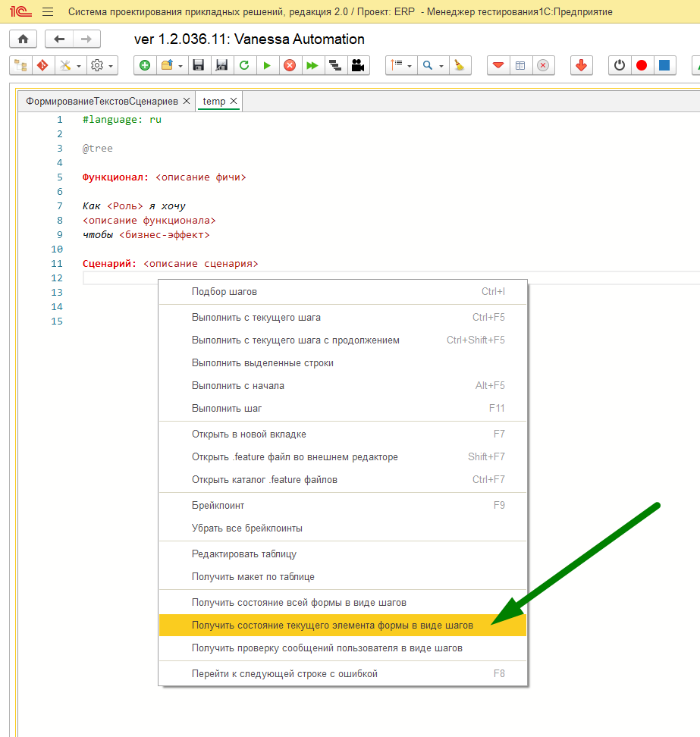
Task: Close the ФормированиеТекстовСценариев tab
Action: click(187, 101)
